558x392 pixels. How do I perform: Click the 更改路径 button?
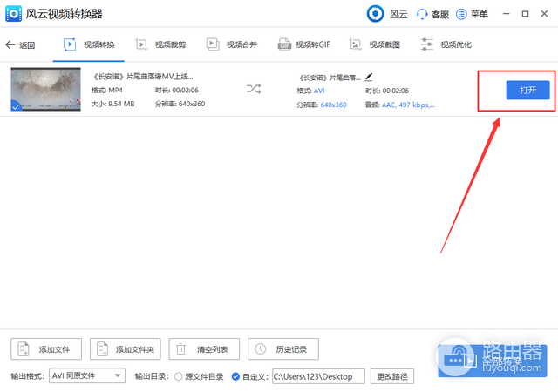point(392,376)
